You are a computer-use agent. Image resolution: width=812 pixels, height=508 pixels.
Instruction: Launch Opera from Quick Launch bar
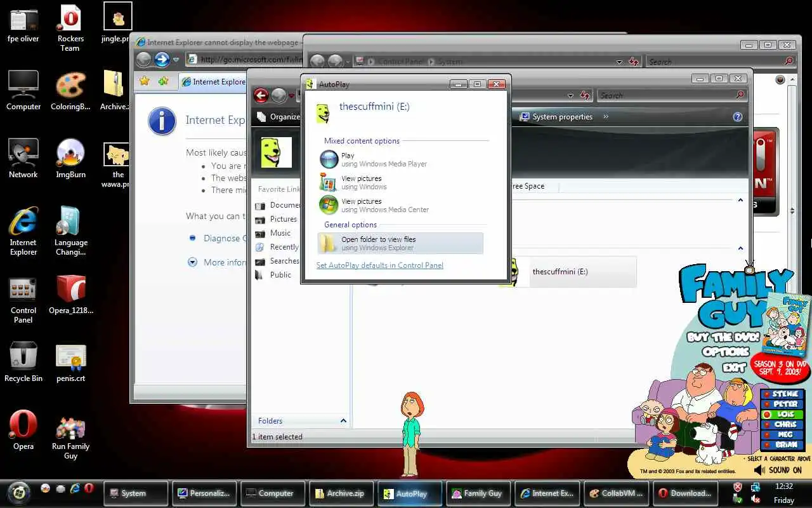89,488
